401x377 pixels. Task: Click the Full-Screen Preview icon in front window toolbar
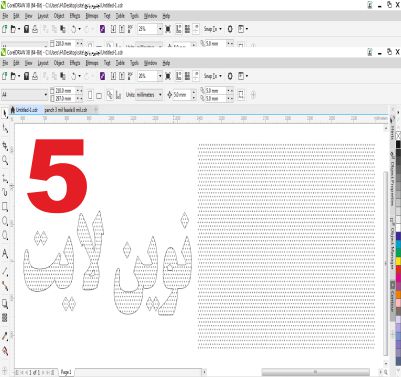point(168,76)
